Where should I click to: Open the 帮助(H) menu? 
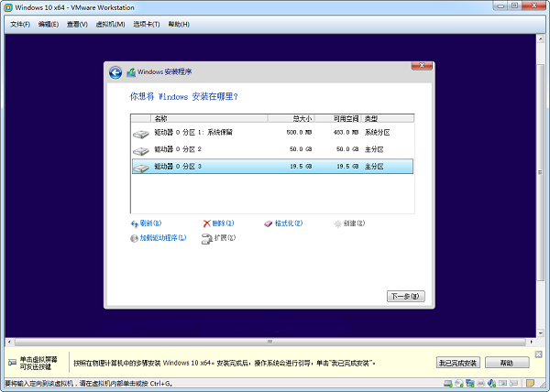point(179,24)
